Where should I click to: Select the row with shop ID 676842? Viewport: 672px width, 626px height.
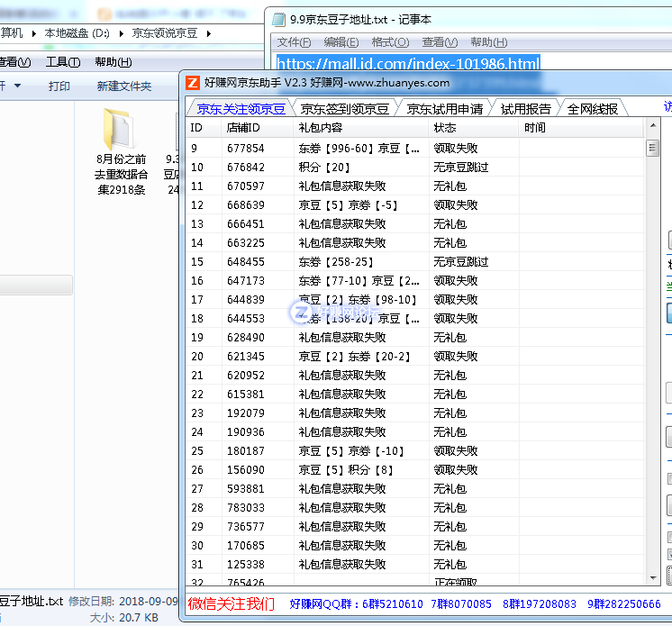tap(415, 168)
